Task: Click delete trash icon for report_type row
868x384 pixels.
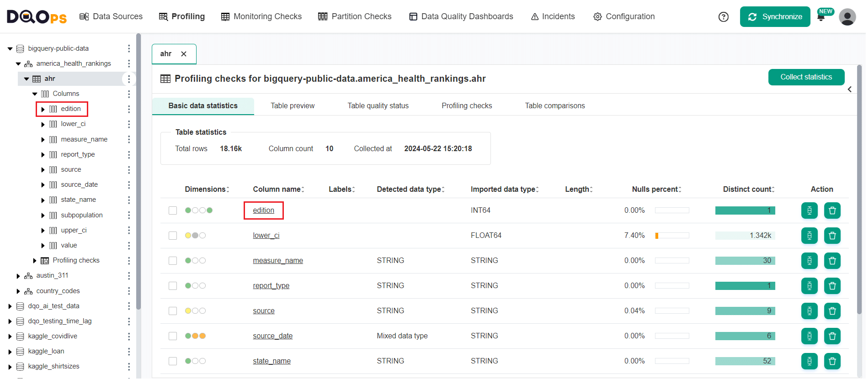Action: [x=832, y=286]
